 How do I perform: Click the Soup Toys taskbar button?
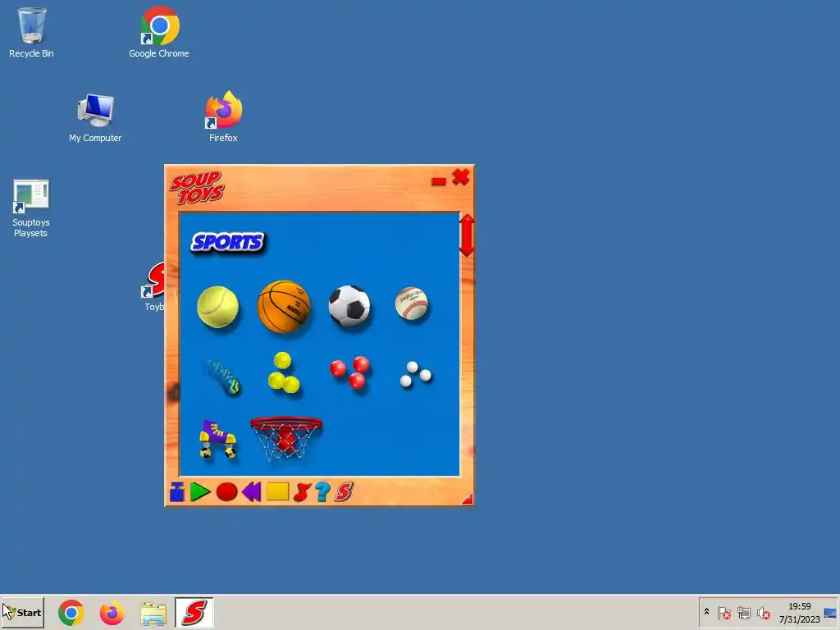click(x=194, y=612)
